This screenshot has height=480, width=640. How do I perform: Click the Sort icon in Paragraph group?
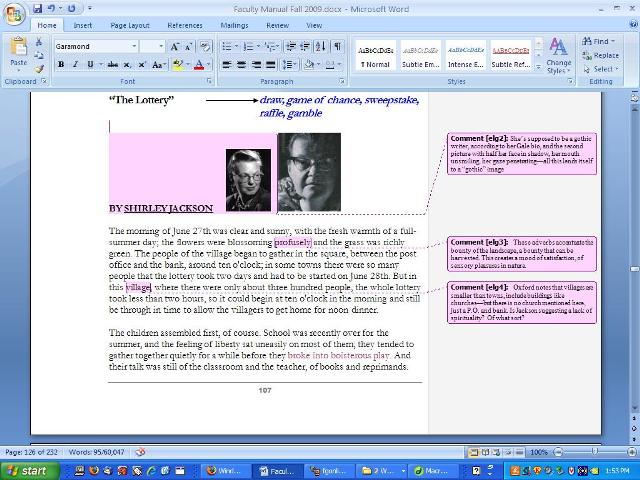pos(321,46)
